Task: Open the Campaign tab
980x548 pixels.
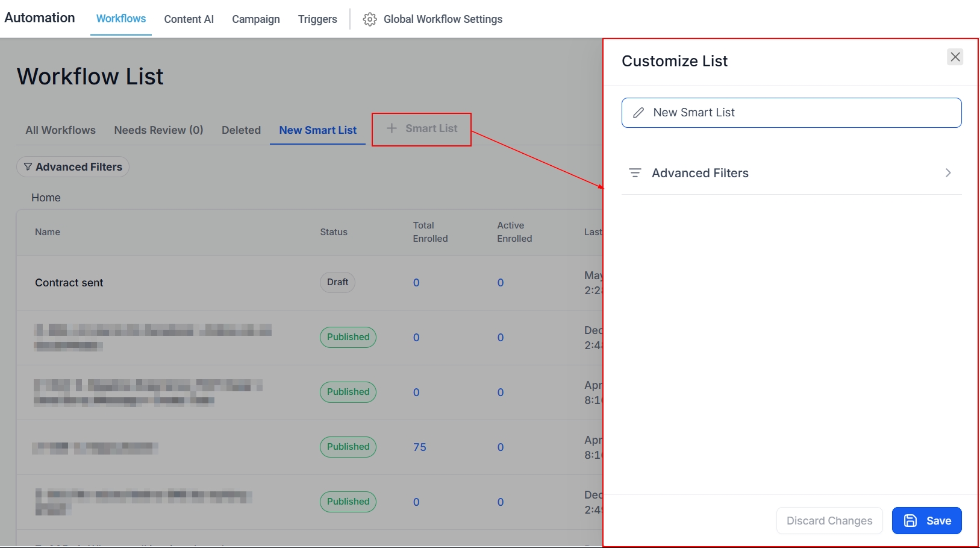Action: [255, 19]
